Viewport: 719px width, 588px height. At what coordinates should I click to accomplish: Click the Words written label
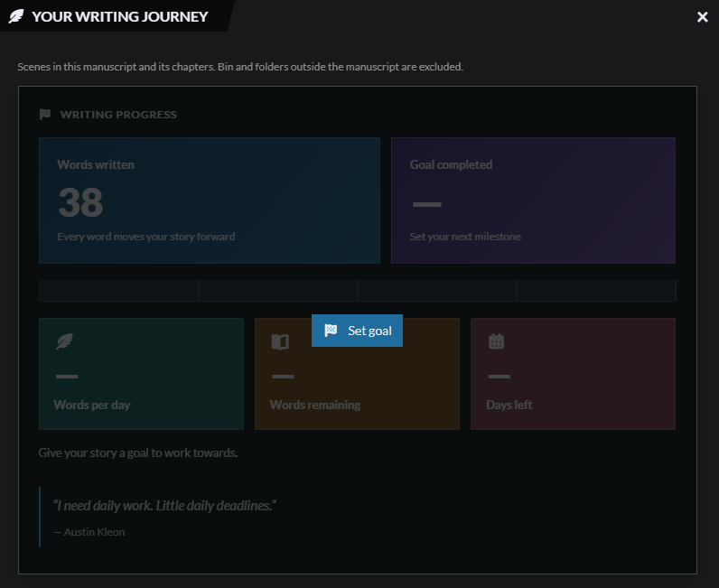point(96,164)
